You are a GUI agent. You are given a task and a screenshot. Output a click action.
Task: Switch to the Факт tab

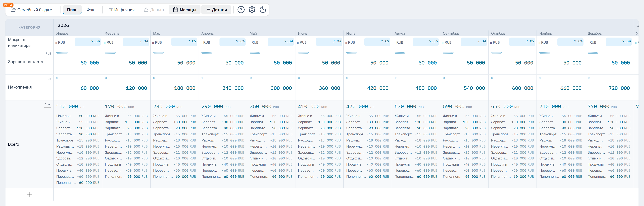click(x=91, y=10)
